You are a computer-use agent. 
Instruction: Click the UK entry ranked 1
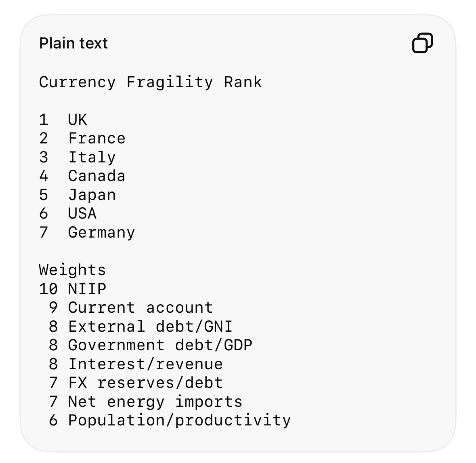63,120
